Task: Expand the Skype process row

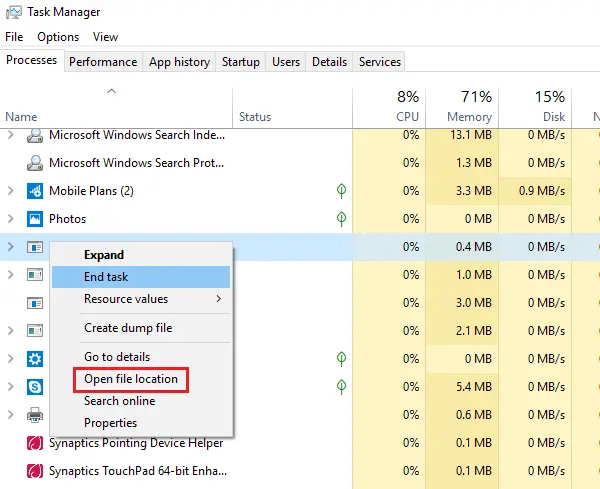Action: (11, 386)
